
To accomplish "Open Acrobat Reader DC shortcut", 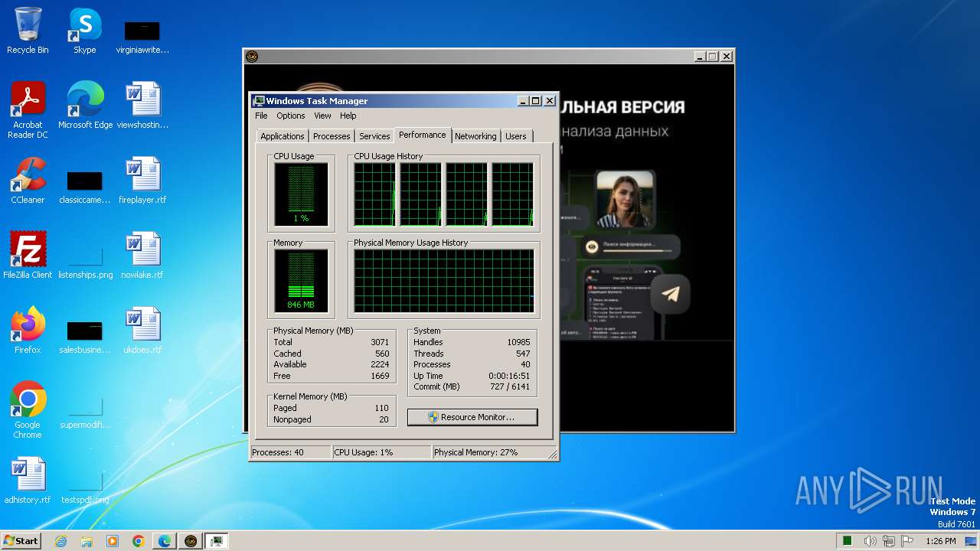I will point(28,109).
